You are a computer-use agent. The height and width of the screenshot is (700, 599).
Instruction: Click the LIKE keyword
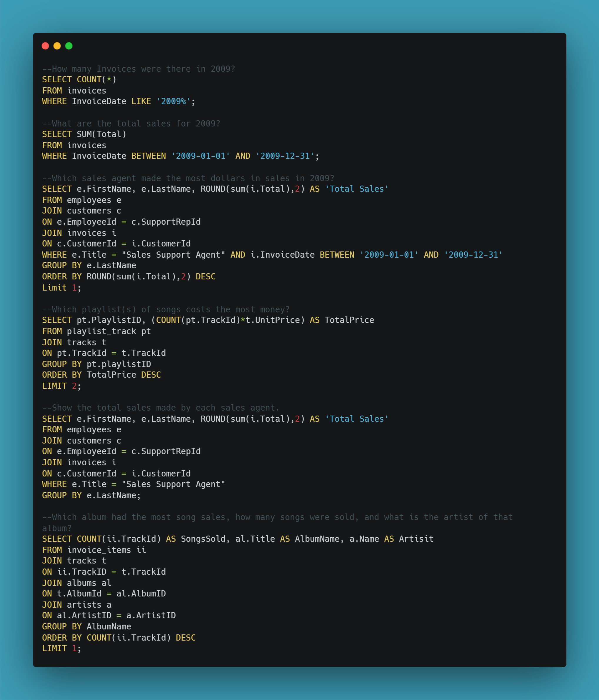click(141, 101)
